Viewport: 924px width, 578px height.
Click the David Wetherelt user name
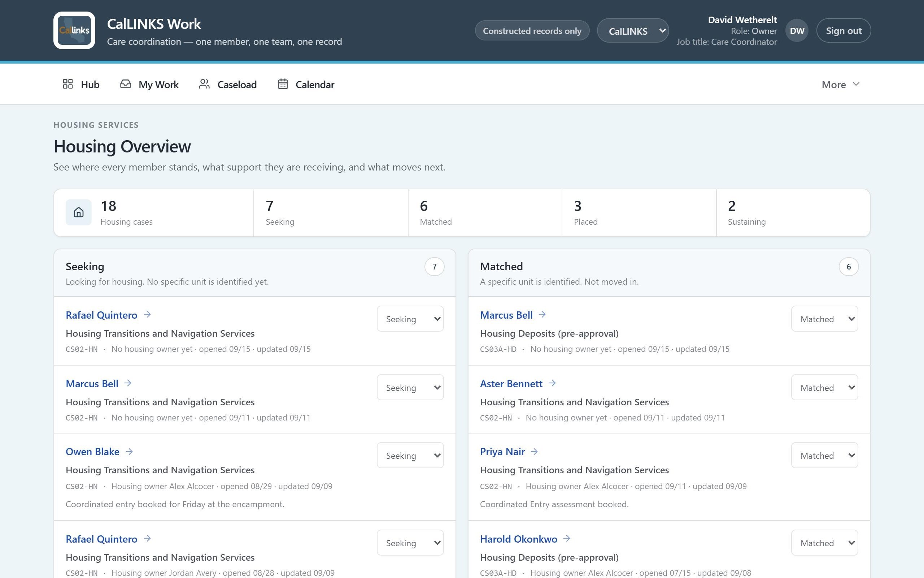click(x=742, y=20)
